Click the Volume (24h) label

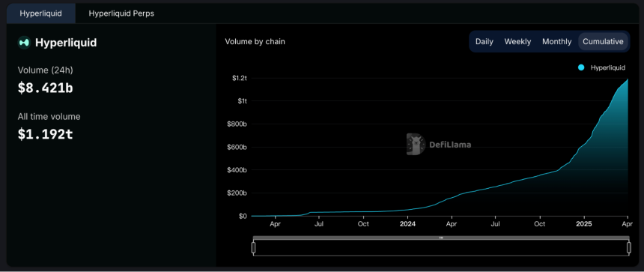click(x=45, y=70)
